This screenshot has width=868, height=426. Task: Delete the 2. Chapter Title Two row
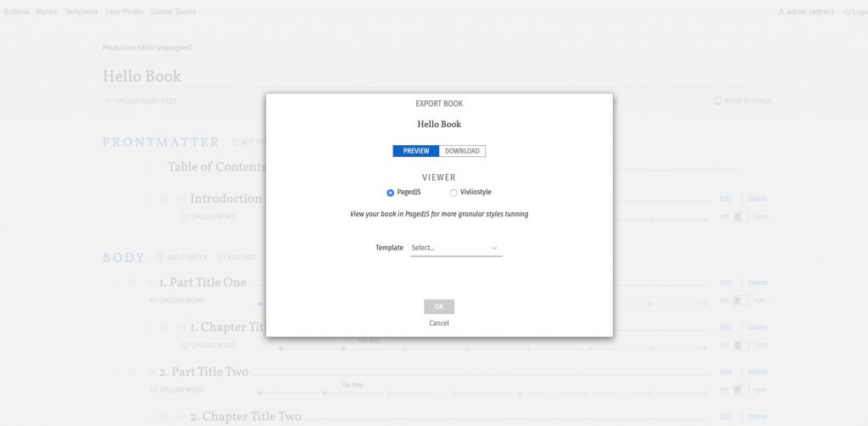point(757,417)
